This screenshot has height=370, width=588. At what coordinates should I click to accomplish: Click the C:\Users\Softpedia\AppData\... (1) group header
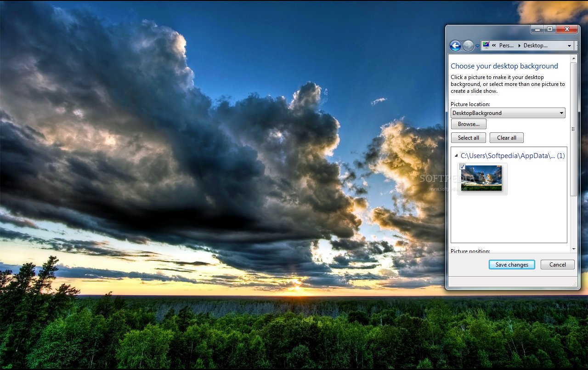click(513, 156)
